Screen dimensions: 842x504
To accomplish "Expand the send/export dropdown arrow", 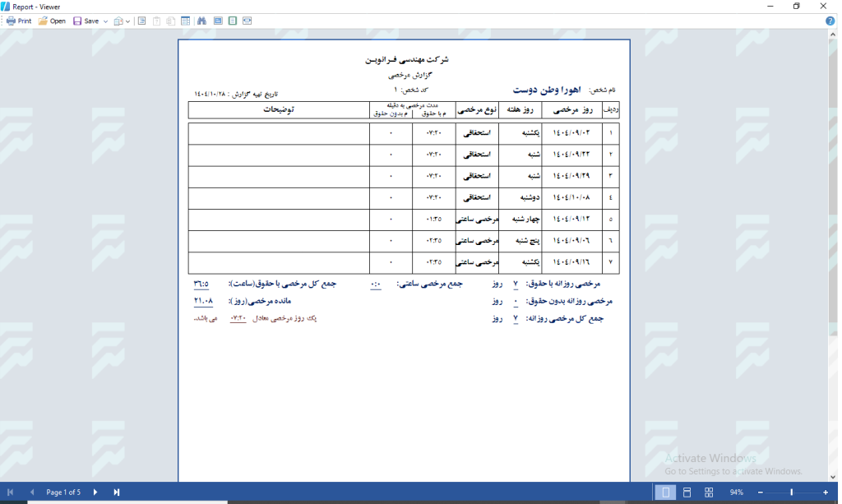I will click(128, 21).
